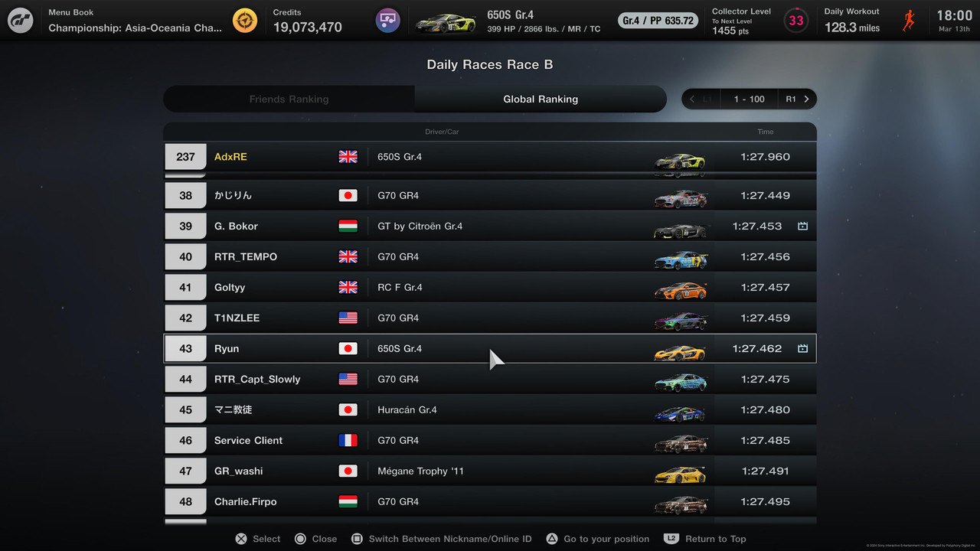Click the Championship: Asia-Oceania Menu Book title
The width and height of the screenshot is (980, 551).
[135, 28]
